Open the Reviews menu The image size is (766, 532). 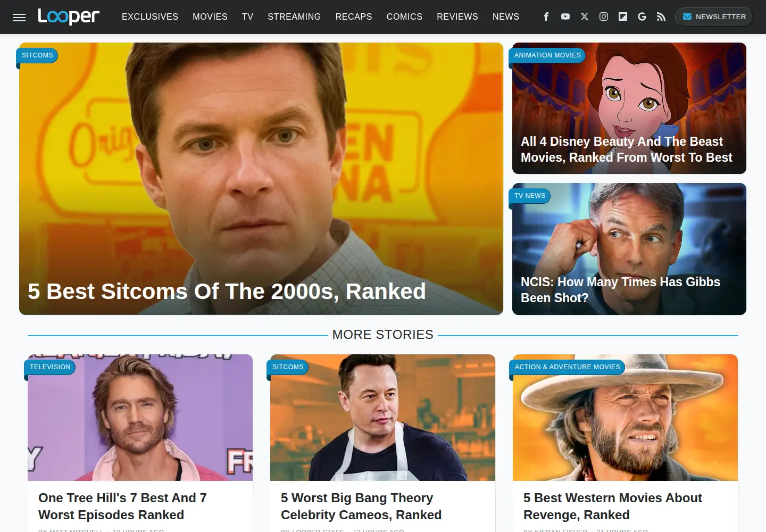pos(457,16)
